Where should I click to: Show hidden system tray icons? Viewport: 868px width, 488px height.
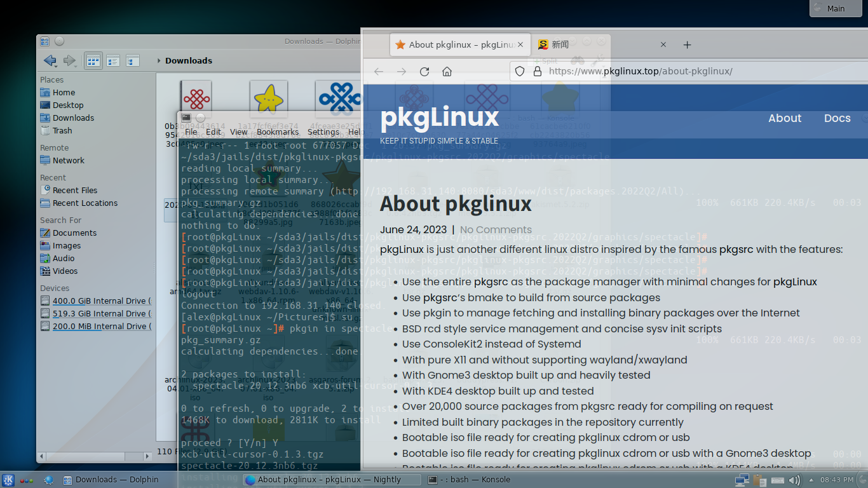(x=811, y=480)
